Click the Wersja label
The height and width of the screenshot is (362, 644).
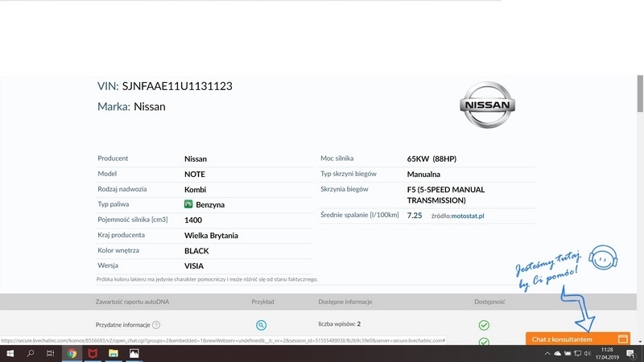point(108,265)
